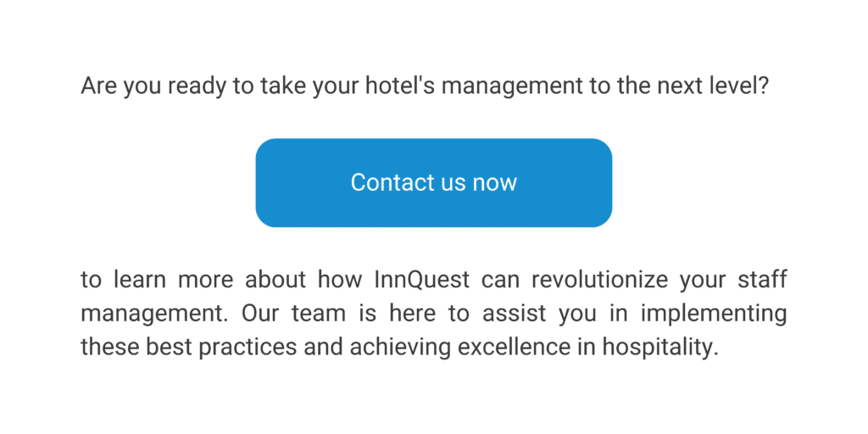
Task: Click the words next level in heading
Action: (709, 87)
